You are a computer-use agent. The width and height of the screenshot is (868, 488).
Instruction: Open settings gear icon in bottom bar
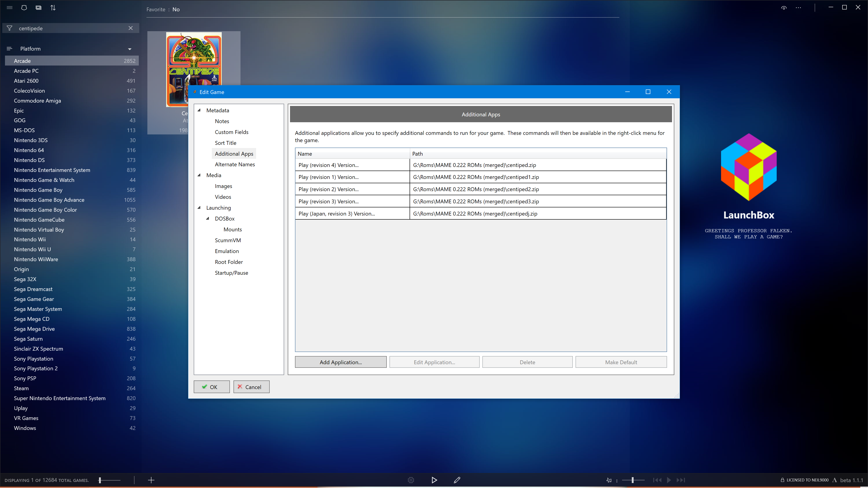pyautogui.click(x=411, y=480)
